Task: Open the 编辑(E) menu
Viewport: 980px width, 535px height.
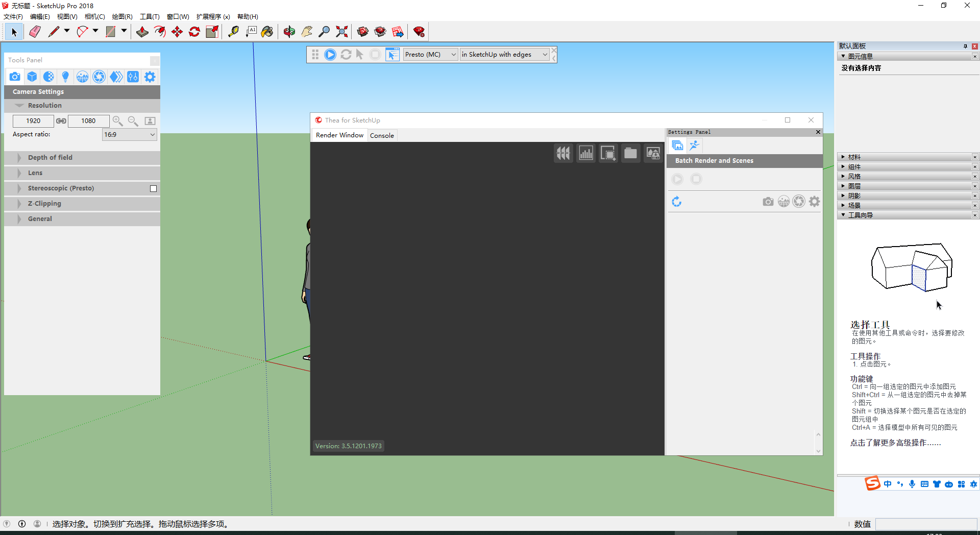Action: tap(40, 17)
